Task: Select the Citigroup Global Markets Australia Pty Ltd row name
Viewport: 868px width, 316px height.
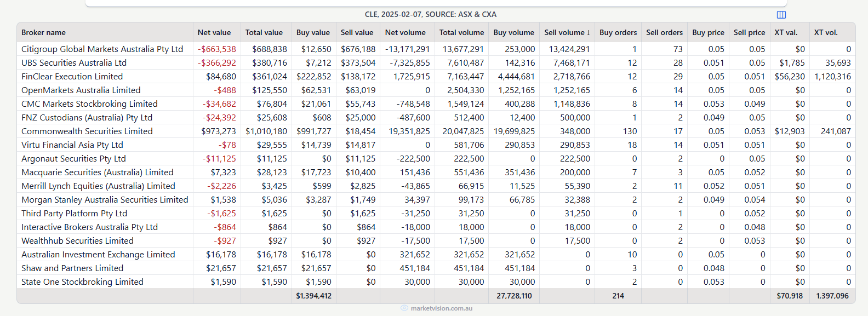Action: point(102,49)
